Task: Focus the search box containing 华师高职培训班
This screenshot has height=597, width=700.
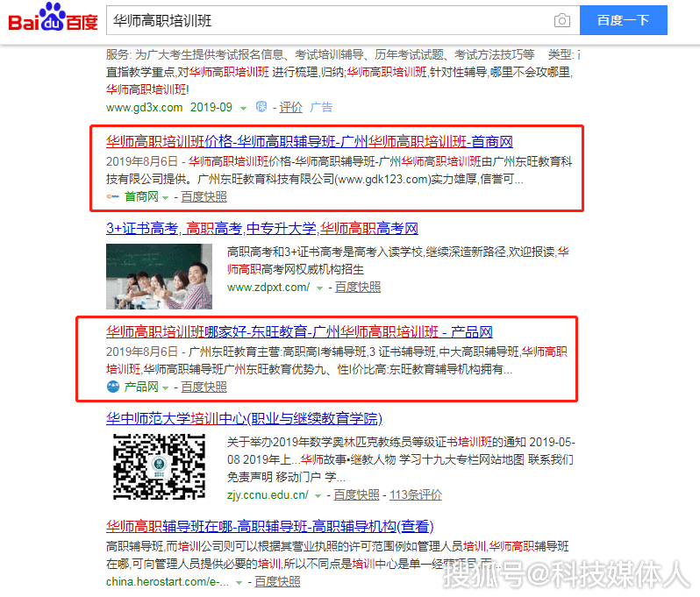Action: point(343,20)
